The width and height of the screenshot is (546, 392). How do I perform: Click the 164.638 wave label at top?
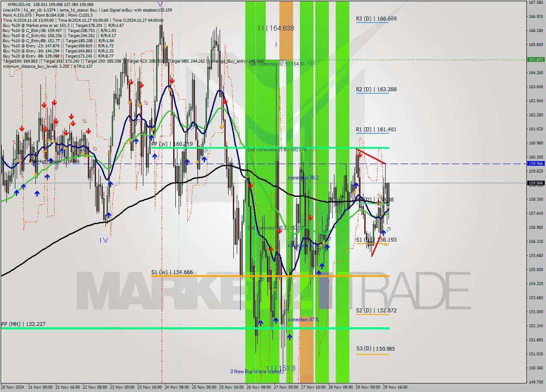pos(276,28)
